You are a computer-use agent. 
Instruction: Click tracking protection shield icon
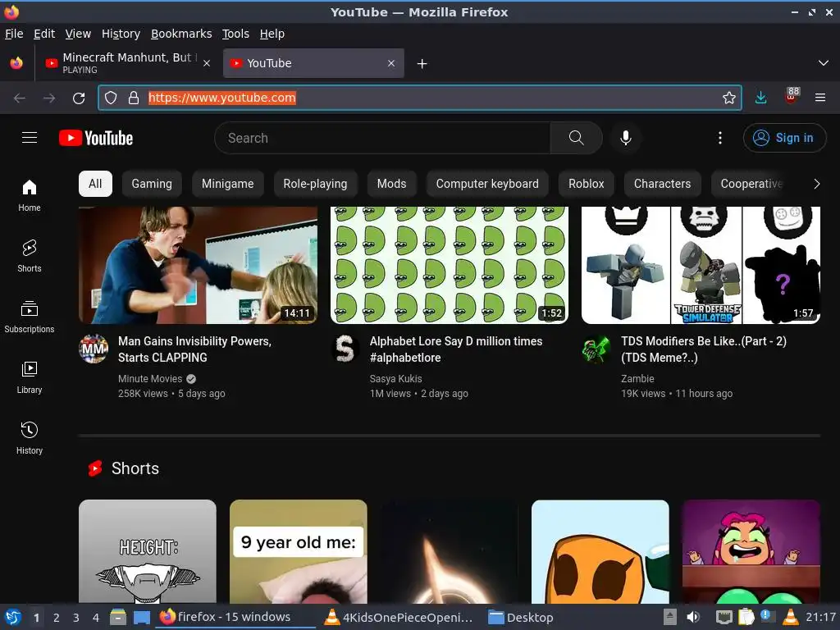click(111, 98)
